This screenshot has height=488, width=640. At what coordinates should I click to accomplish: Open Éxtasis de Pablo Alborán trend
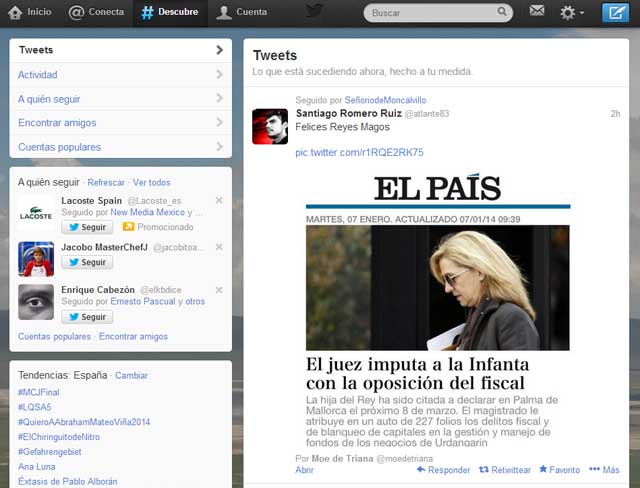coord(68,481)
